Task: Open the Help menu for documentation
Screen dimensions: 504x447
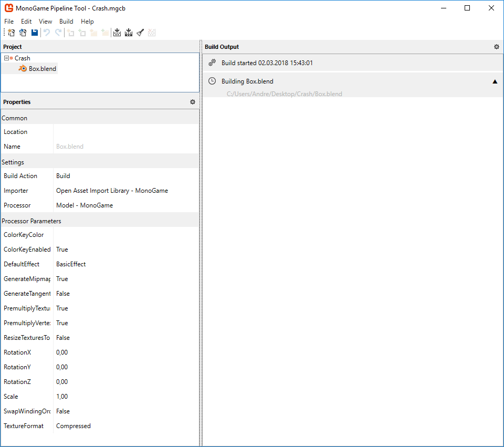Action: pos(87,22)
